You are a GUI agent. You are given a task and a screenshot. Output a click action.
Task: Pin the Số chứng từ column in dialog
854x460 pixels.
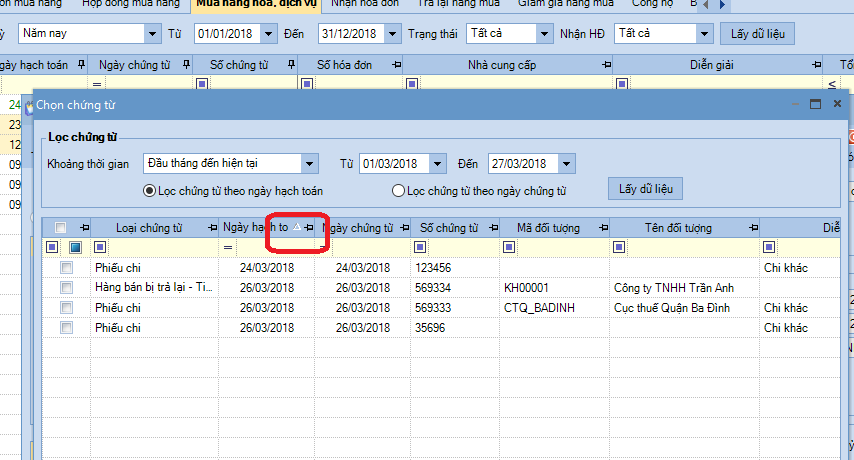(493, 228)
